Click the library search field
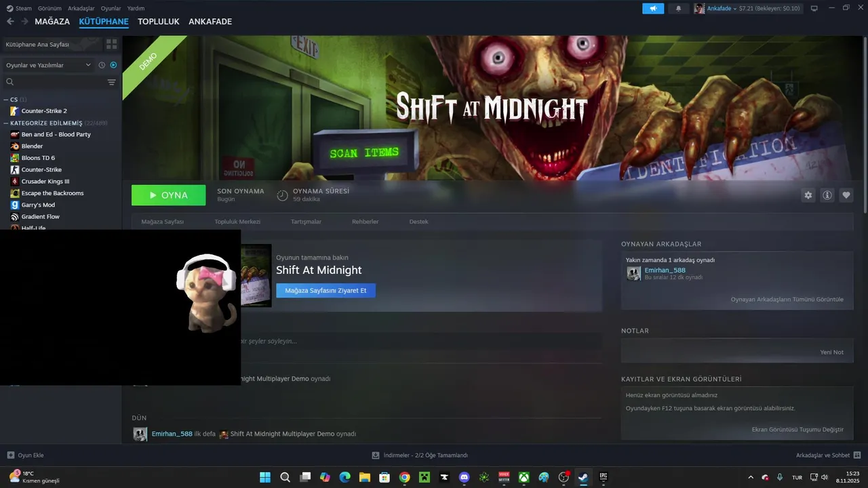The width and height of the screenshot is (868, 488). (54, 82)
